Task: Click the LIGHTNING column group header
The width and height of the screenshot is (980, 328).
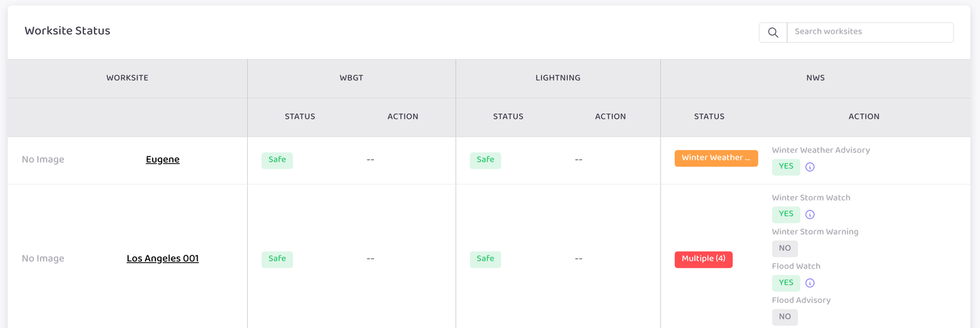Action: pyautogui.click(x=558, y=78)
